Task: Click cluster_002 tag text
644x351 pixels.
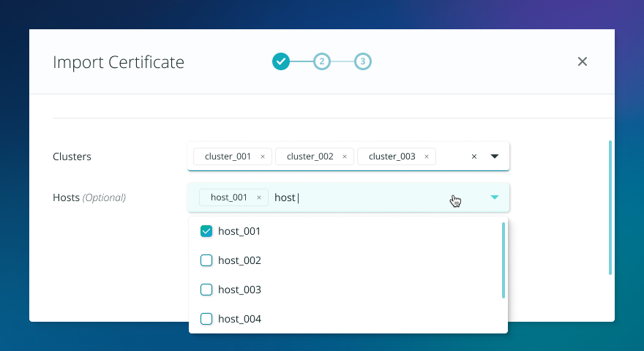Action: coord(310,156)
